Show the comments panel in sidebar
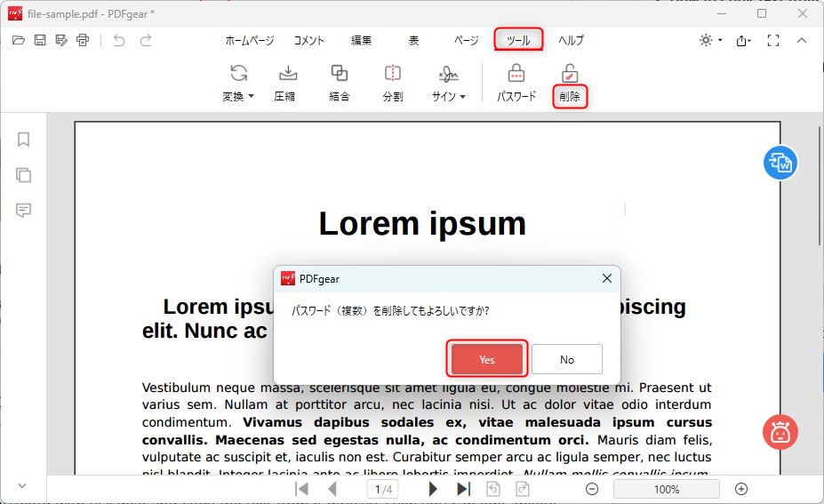This screenshot has width=824, height=504. click(23, 210)
